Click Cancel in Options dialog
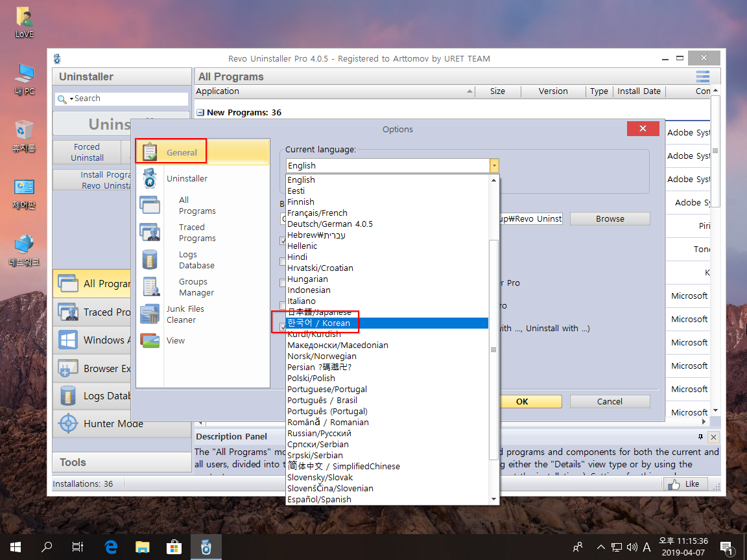 pos(610,401)
